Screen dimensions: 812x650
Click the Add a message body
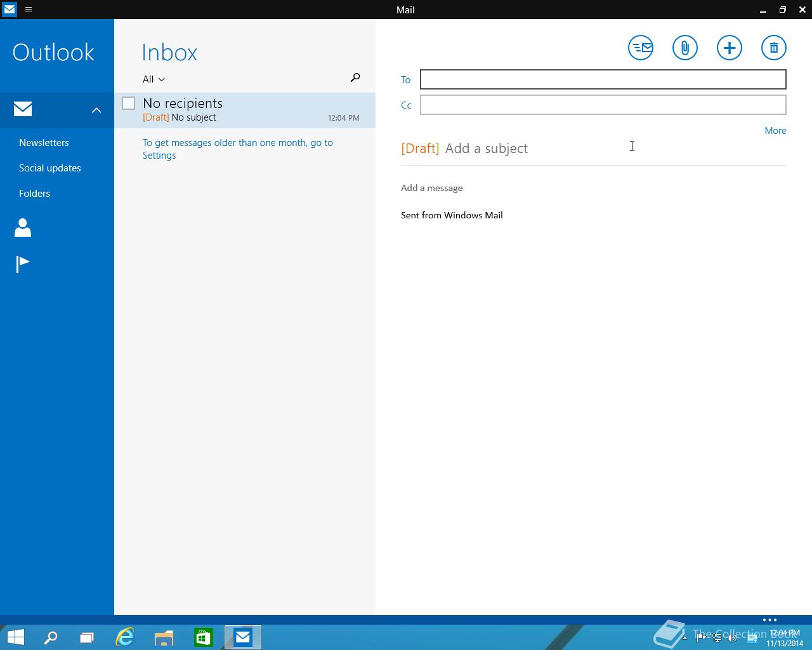(x=432, y=188)
